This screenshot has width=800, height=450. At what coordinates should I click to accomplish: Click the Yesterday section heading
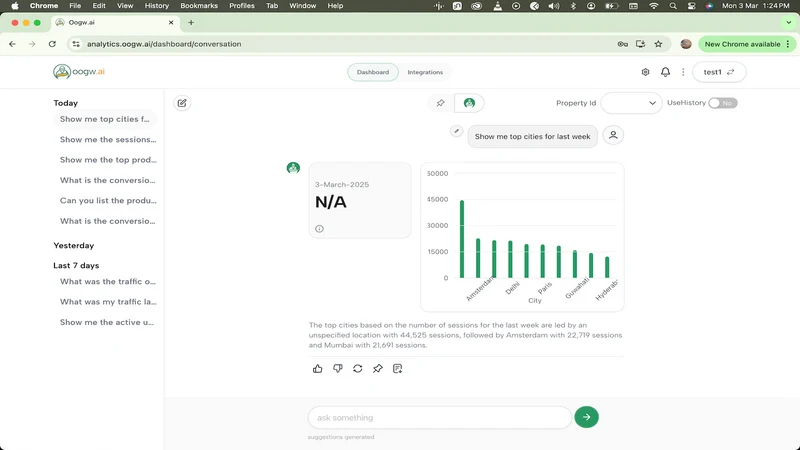point(73,245)
